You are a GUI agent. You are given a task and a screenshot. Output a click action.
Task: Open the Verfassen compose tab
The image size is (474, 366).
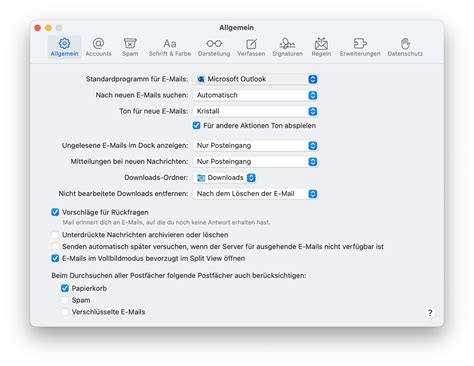(x=251, y=47)
